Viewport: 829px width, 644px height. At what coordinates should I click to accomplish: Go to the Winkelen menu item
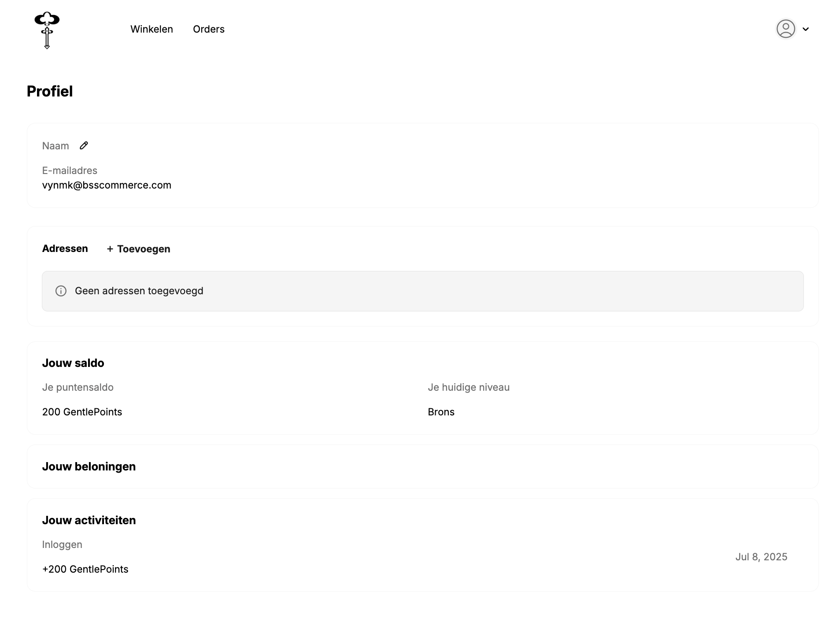coord(152,29)
